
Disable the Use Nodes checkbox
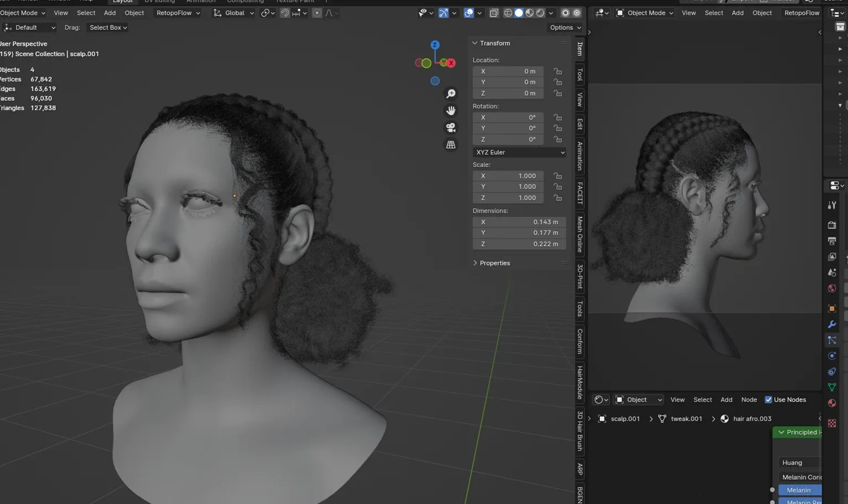tap(768, 399)
